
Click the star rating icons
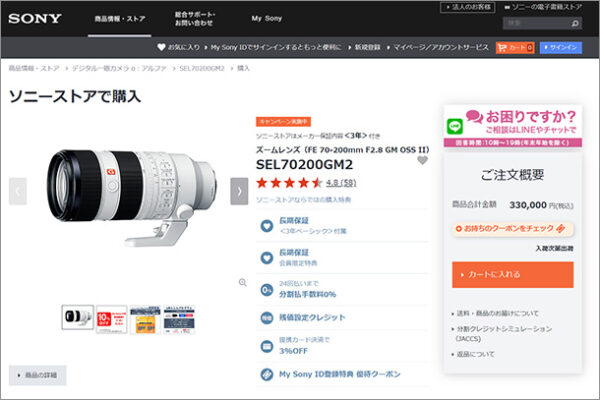pyautogui.click(x=290, y=183)
